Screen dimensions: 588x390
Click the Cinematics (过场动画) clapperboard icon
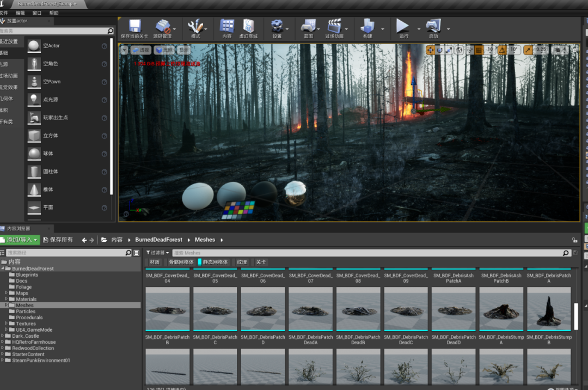point(334,26)
